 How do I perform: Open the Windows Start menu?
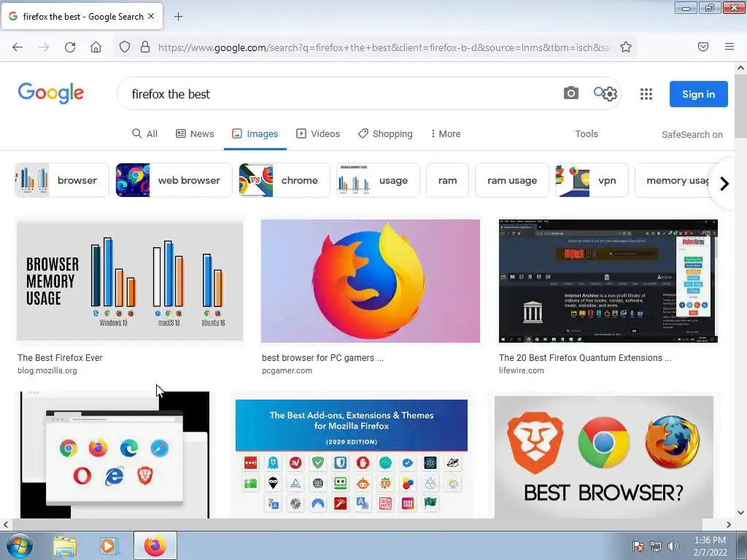coord(19,545)
